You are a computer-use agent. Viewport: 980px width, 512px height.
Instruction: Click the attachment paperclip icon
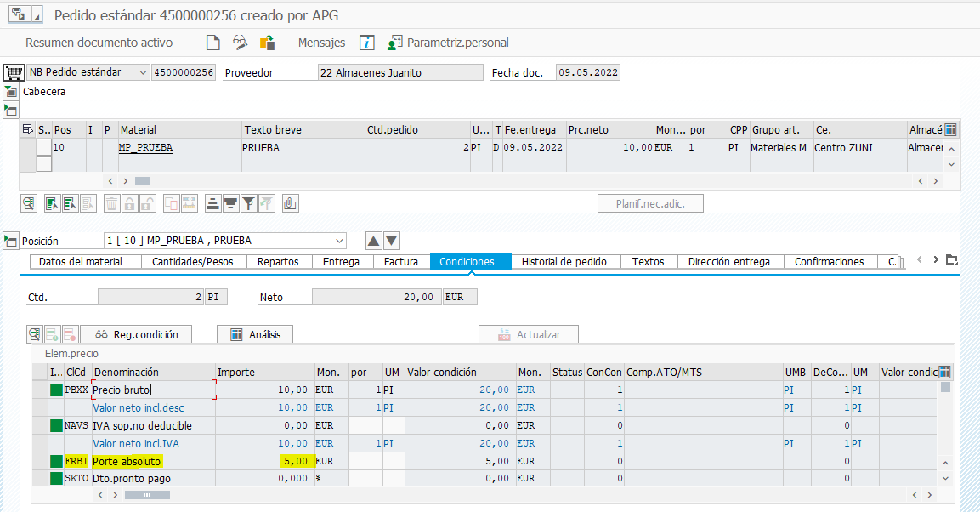(x=290, y=203)
